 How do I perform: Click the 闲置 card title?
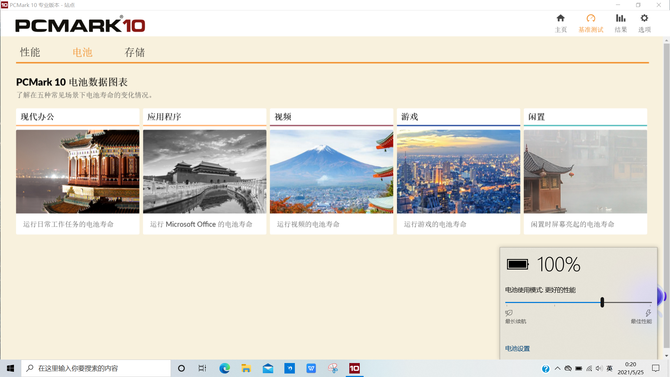point(537,117)
